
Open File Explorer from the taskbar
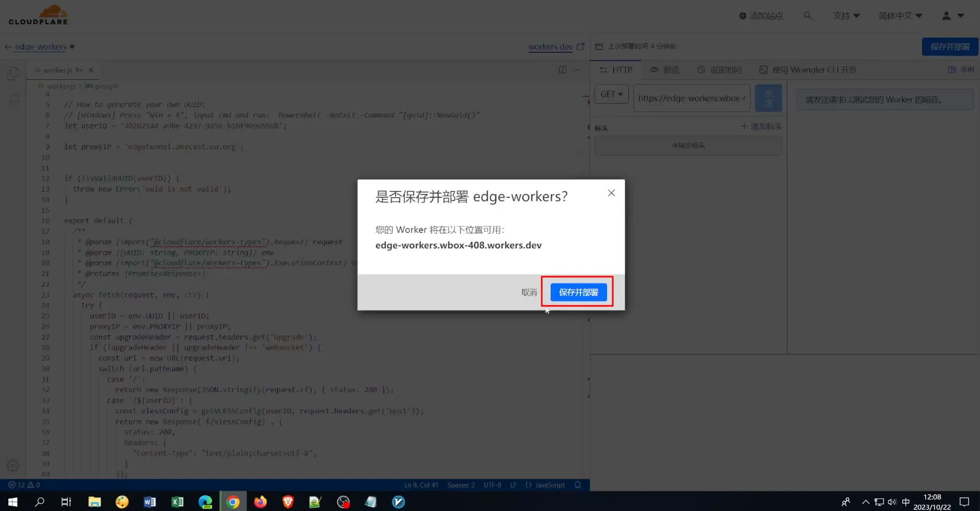click(x=95, y=502)
